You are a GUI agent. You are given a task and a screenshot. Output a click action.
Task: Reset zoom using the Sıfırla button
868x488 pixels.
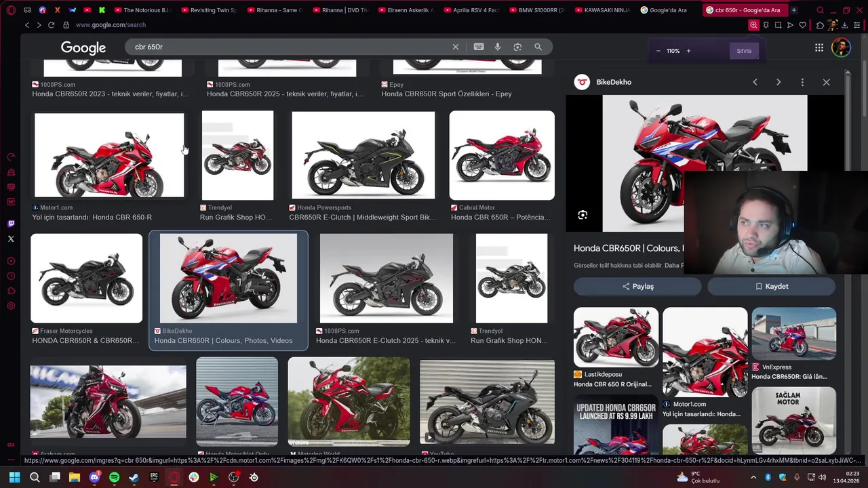744,51
